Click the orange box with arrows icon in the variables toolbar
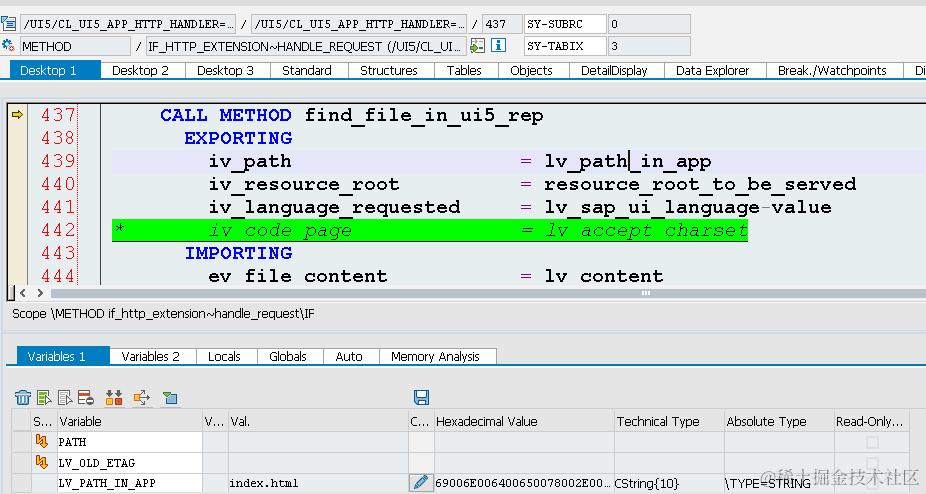The width and height of the screenshot is (926, 494). [x=142, y=398]
